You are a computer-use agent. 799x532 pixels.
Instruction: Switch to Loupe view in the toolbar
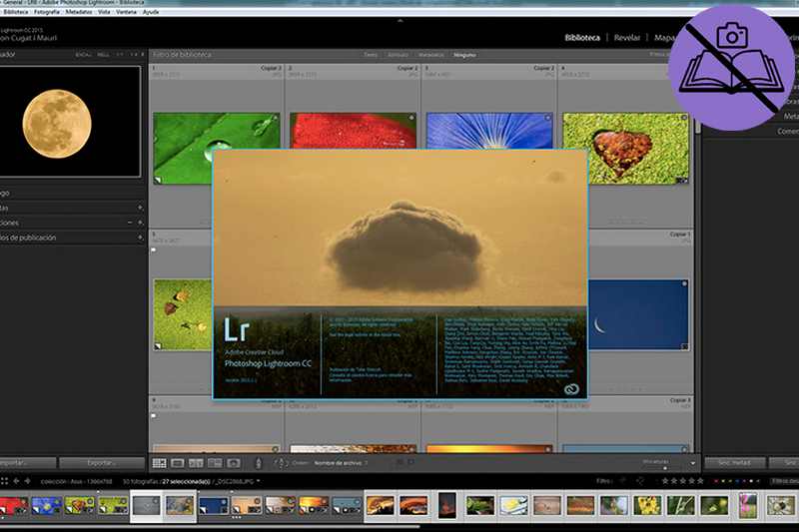(178, 463)
